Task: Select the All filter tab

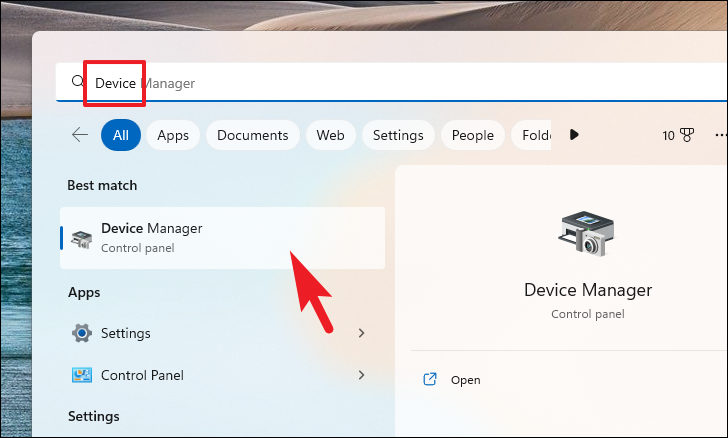Action: point(121,135)
